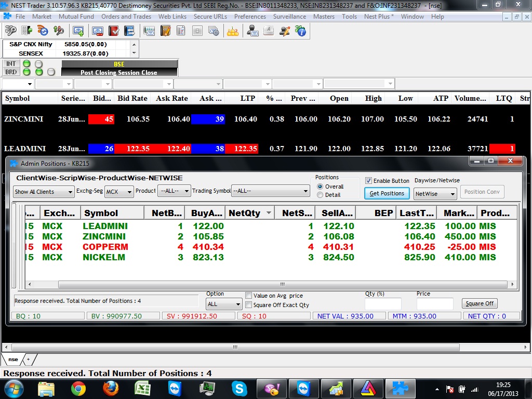
Task: Click the blue book with arrows icon
Action: coord(129,31)
